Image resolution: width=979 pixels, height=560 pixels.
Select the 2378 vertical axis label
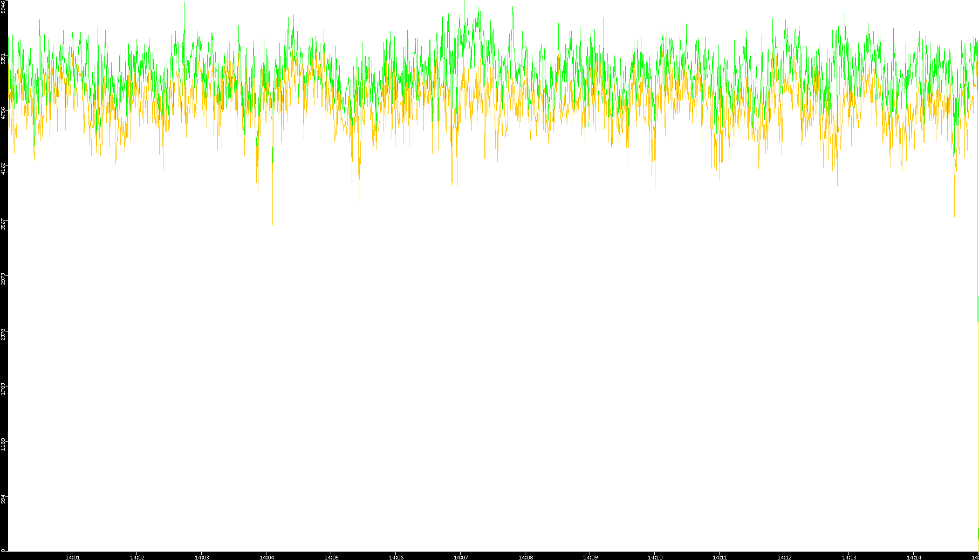point(3,334)
